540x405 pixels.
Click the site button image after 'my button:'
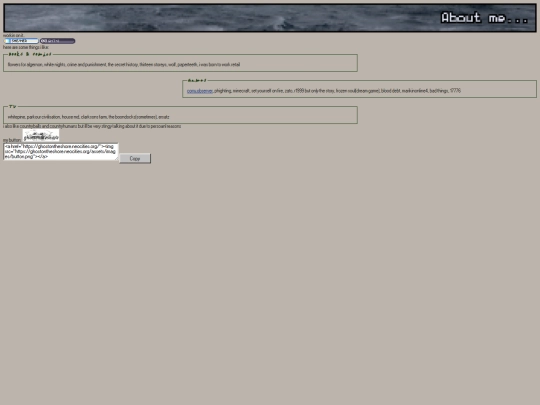point(41,135)
